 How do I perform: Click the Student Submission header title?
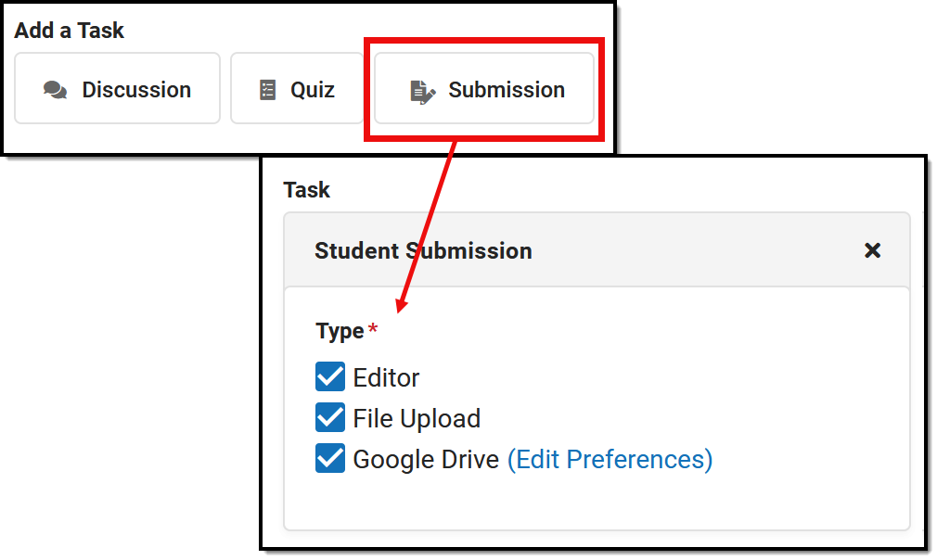[x=423, y=250]
